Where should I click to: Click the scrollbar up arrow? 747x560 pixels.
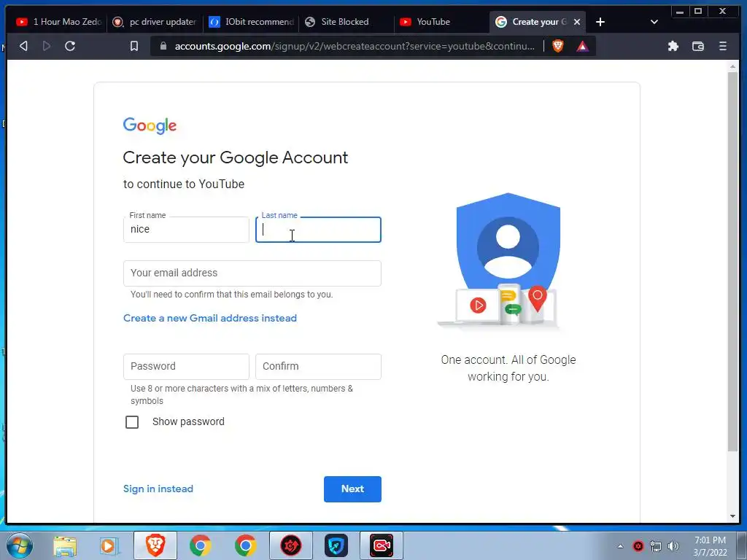click(x=732, y=66)
